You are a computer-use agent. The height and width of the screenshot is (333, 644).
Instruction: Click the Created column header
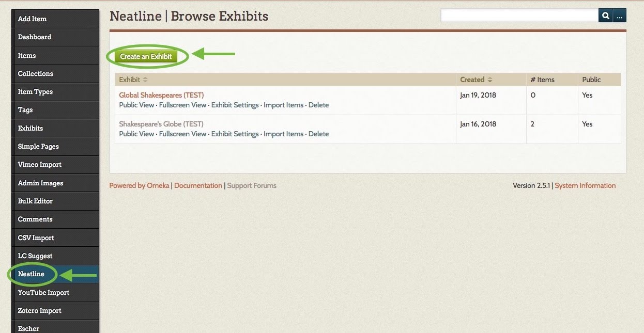(491, 80)
